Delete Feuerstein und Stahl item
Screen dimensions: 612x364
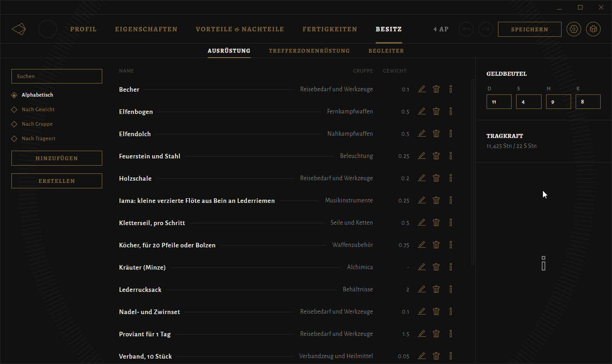coord(436,156)
